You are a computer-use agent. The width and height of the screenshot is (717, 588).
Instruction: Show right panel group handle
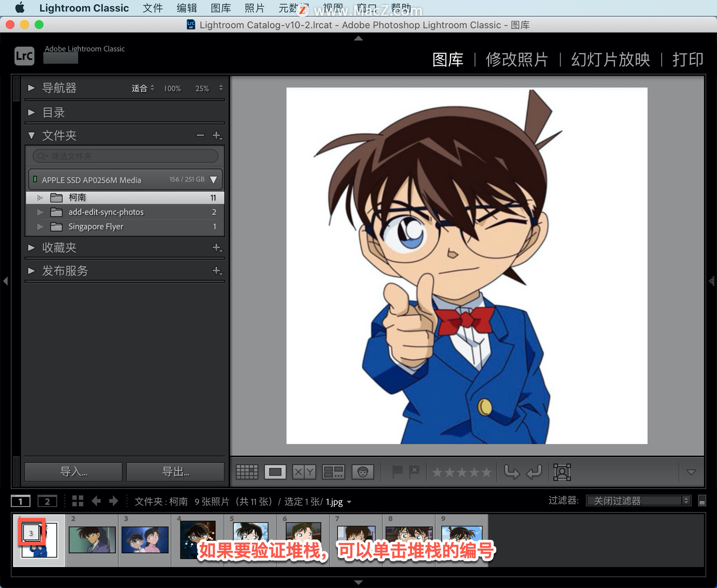tap(712, 281)
